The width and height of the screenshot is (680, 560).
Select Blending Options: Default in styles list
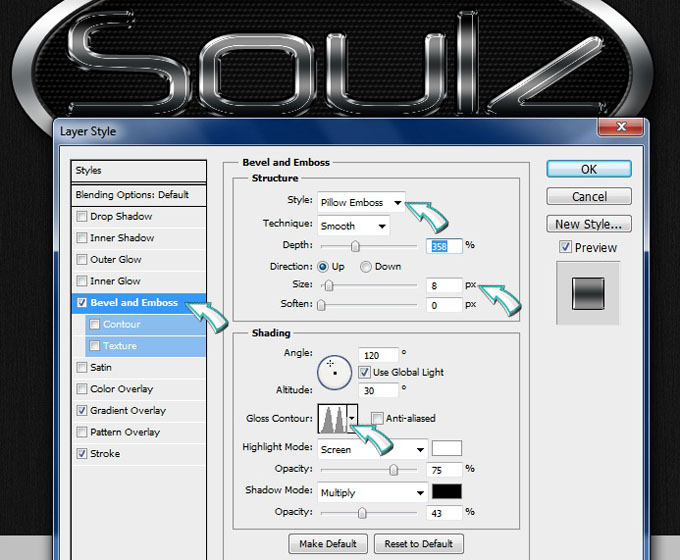pyautogui.click(x=132, y=195)
